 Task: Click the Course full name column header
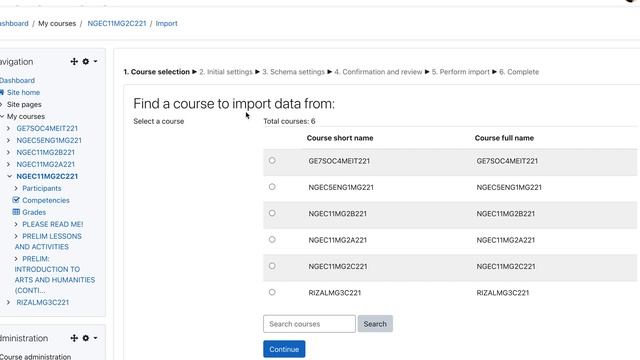click(x=504, y=138)
